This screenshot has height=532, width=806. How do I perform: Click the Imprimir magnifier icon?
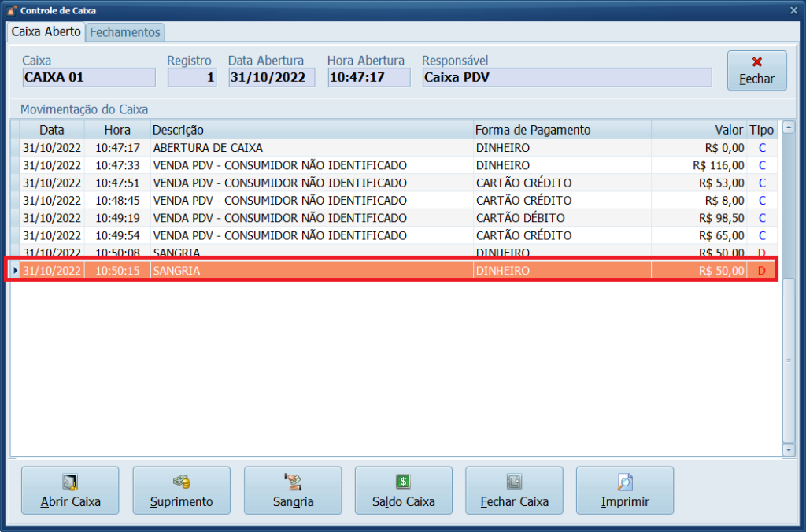(625, 482)
